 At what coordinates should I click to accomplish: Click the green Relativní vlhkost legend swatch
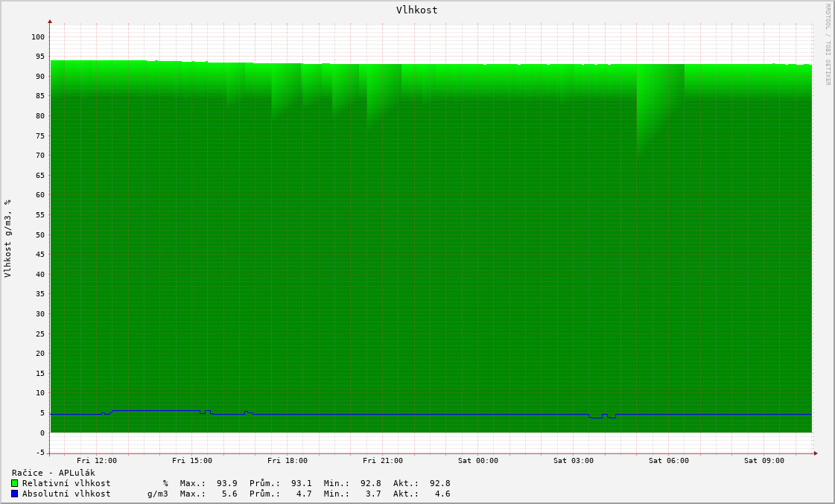pyautogui.click(x=14, y=483)
